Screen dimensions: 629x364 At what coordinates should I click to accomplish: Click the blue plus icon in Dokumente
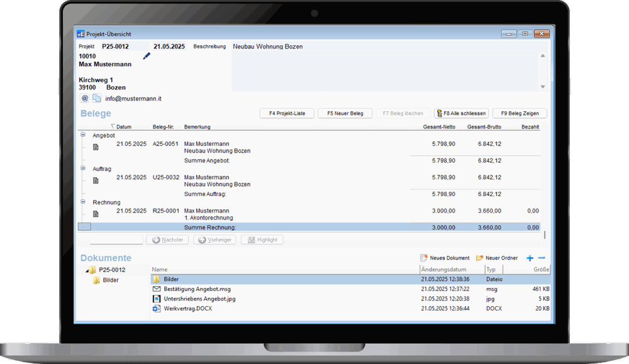530,258
